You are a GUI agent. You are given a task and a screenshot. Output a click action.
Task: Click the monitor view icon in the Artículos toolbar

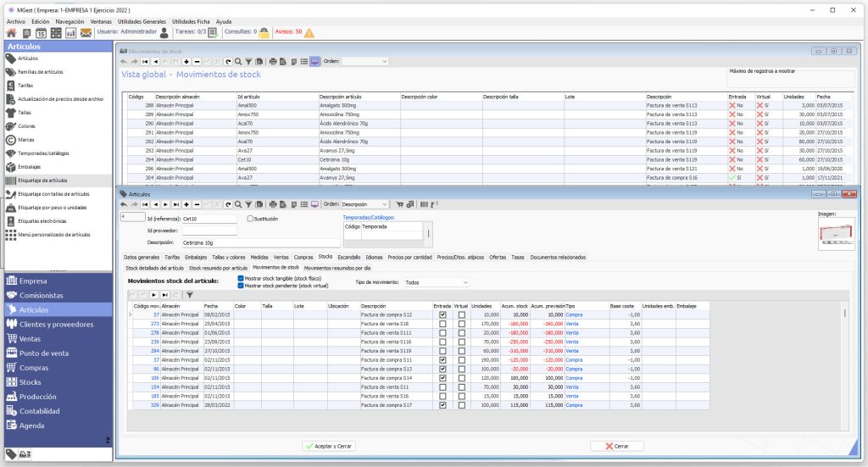pos(314,204)
